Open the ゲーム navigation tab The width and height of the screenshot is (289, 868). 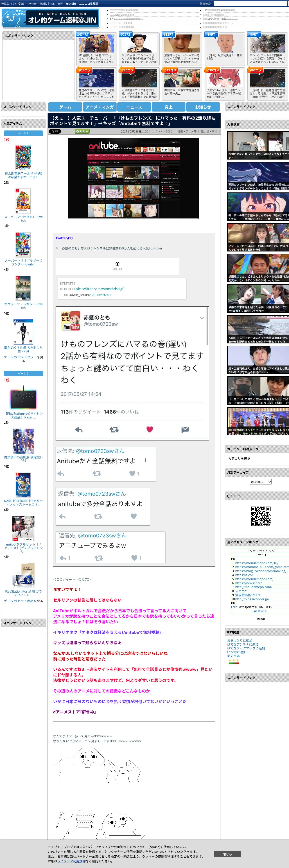point(65,107)
